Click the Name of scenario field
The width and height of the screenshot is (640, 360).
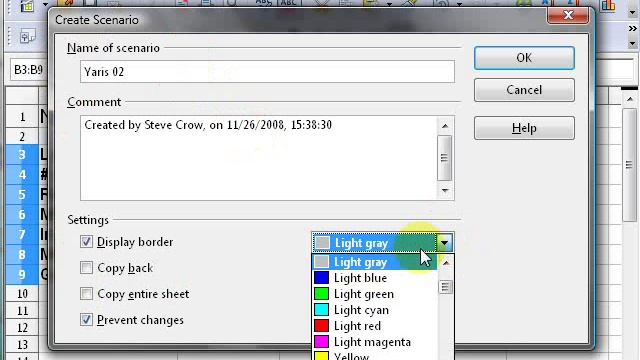pos(267,72)
